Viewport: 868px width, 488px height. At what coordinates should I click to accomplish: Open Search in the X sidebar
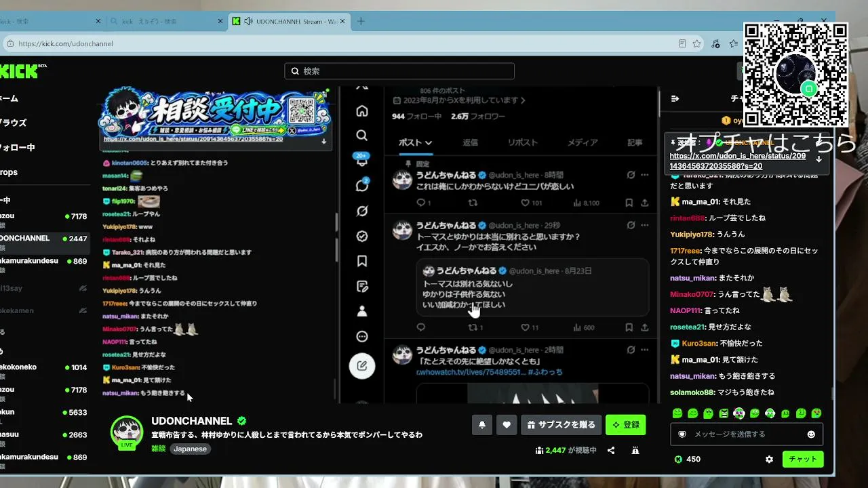362,136
